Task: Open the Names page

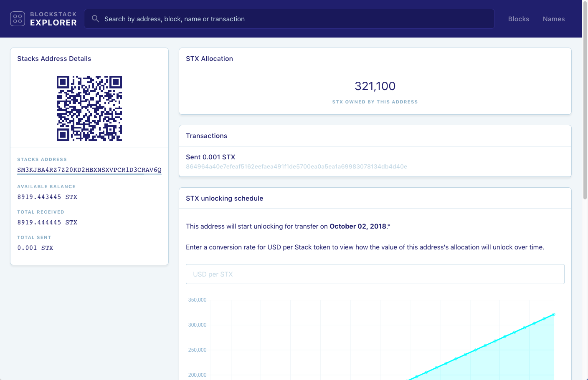Action: 554,19
